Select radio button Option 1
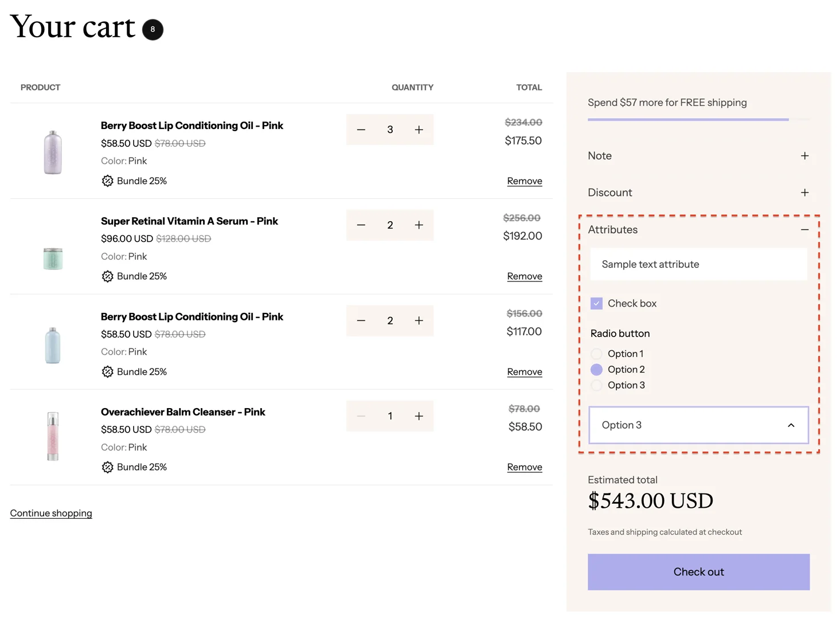Viewport: 840px width, 619px height. tap(596, 354)
